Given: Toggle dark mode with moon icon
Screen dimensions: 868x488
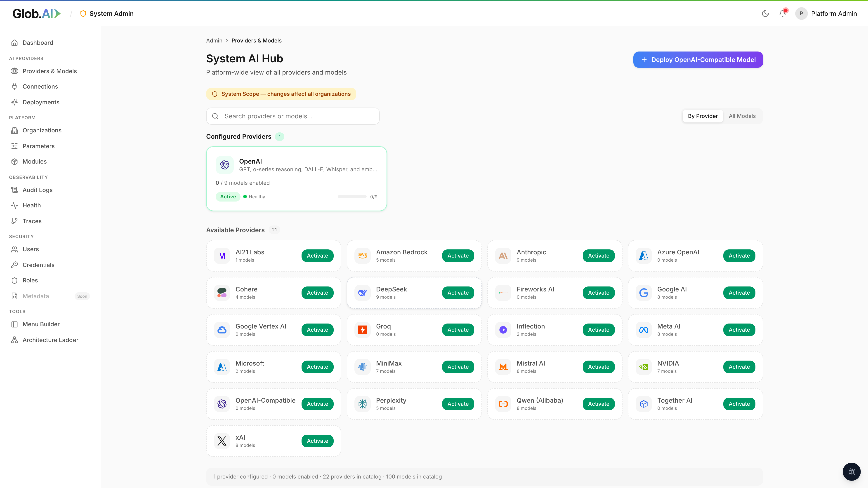Looking at the screenshot, I should point(765,14).
